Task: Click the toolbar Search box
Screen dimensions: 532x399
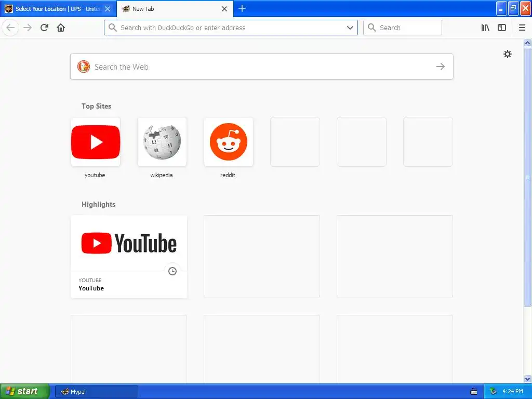Action: [403, 28]
